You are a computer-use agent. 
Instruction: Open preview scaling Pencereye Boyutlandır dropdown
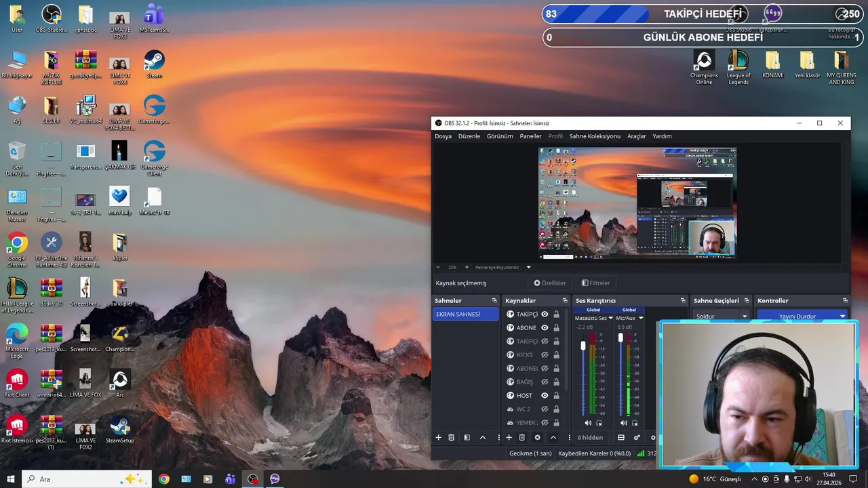coord(528,267)
